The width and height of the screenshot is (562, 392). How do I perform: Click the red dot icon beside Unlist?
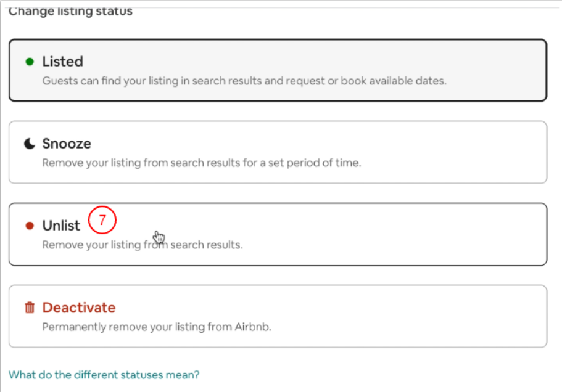[29, 226]
